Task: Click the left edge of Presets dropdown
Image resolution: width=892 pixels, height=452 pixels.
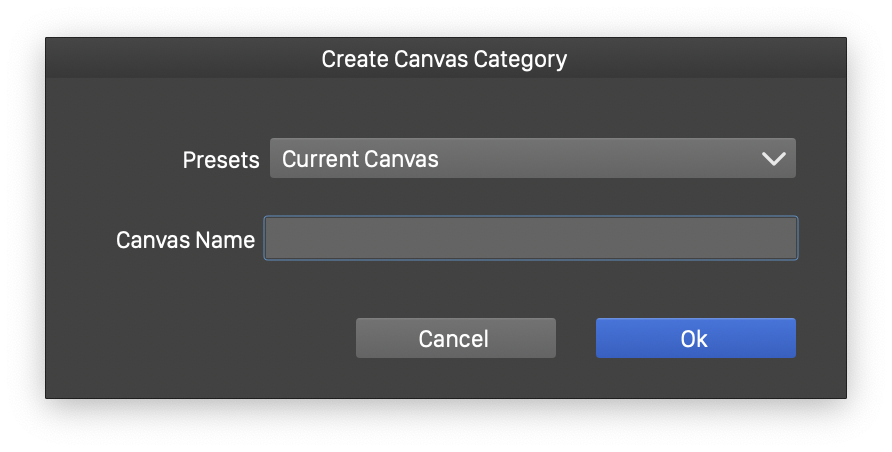Action: pos(275,159)
